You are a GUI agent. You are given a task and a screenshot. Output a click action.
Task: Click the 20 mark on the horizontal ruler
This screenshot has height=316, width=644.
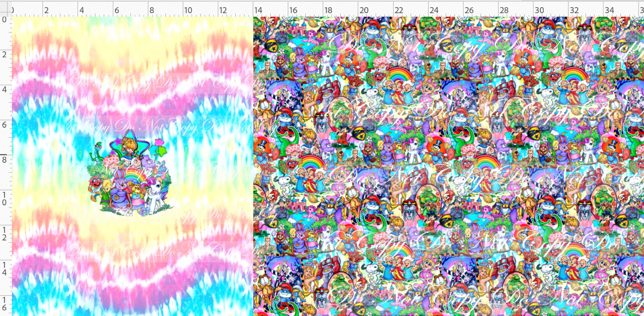[x=363, y=10]
